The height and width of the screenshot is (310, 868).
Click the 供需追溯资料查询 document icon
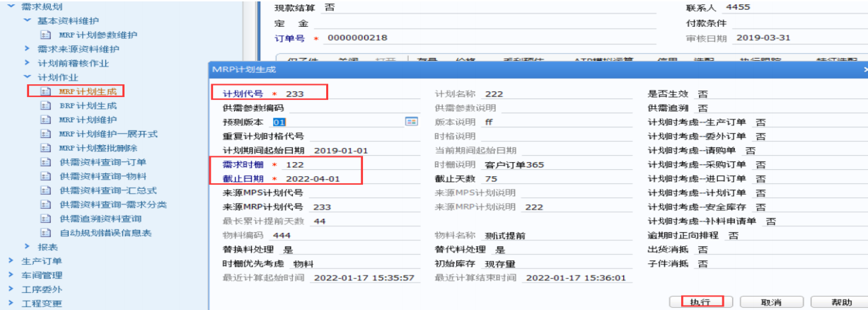tap(46, 219)
